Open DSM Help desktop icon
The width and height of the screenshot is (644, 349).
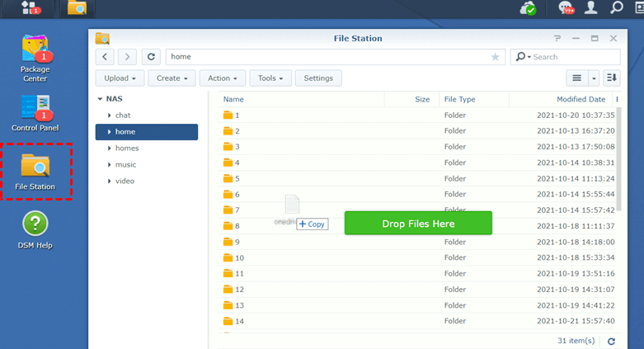pyautogui.click(x=35, y=230)
